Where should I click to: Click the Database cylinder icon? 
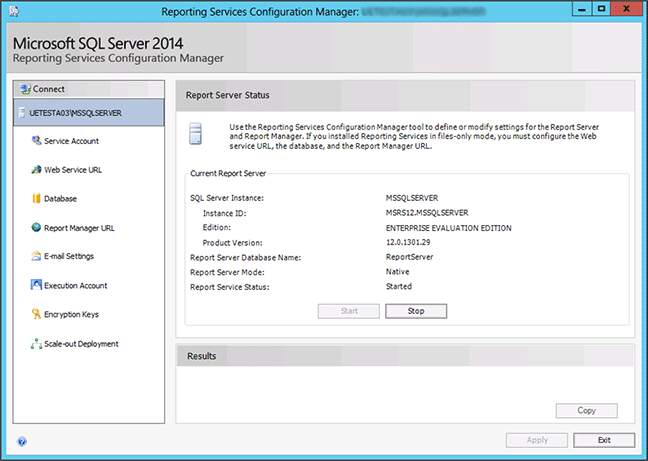(36, 199)
